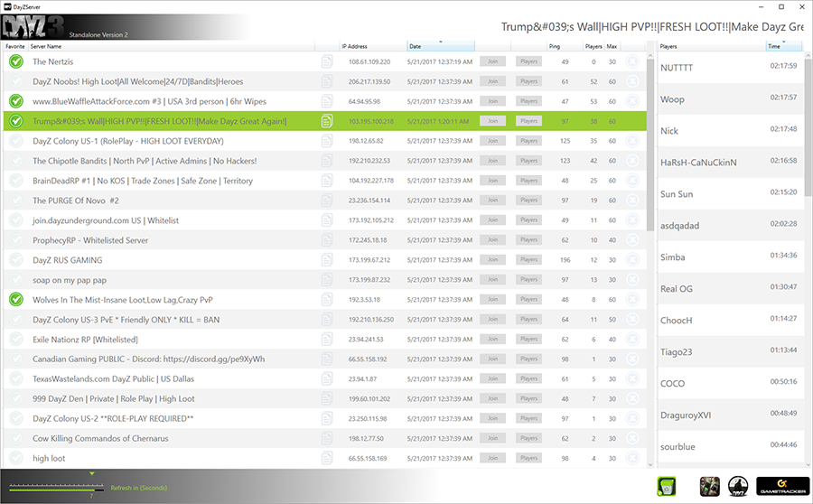813x504 pixels.
Task: Sort player list by Time column header
Action: point(784,46)
